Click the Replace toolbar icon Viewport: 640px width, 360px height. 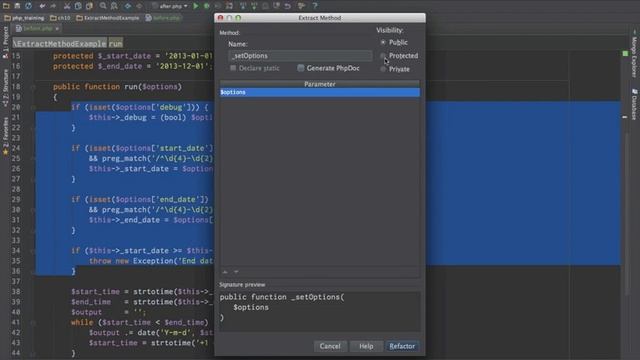coord(114,6)
